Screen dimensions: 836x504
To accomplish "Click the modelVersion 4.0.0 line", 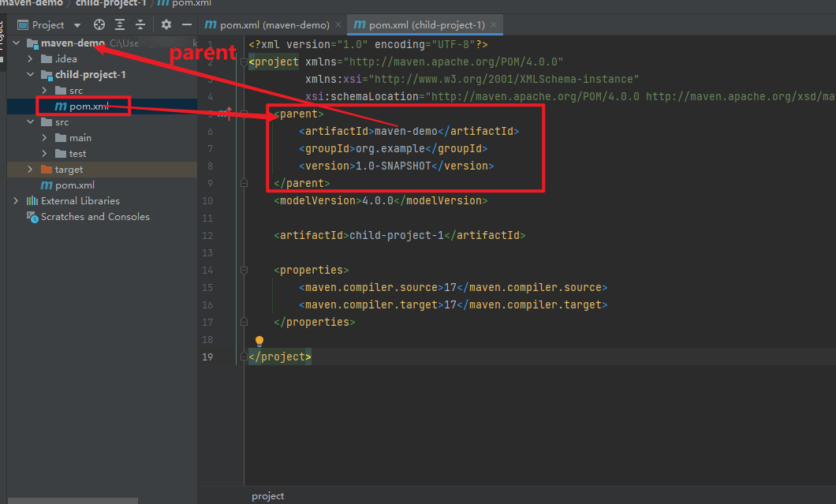I will click(381, 200).
